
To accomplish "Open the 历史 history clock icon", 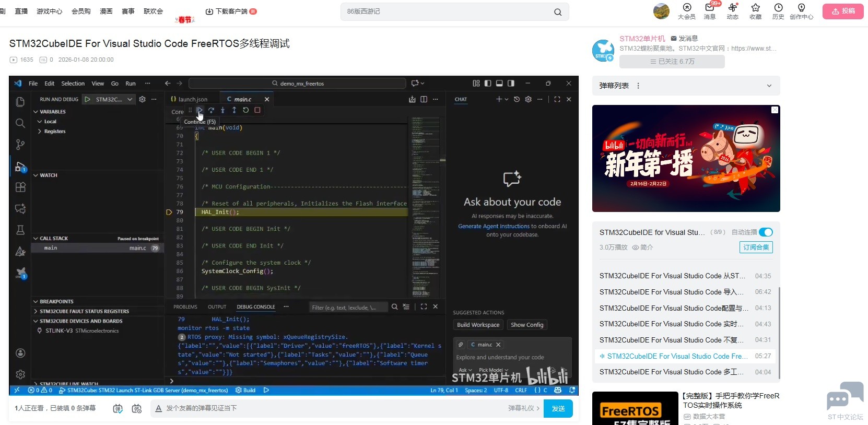I will (x=778, y=11).
